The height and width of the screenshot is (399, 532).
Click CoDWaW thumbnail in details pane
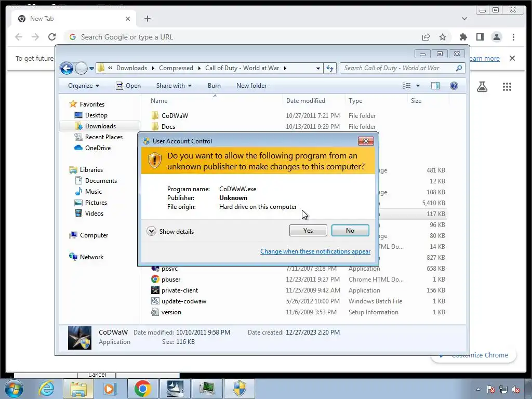(79, 338)
